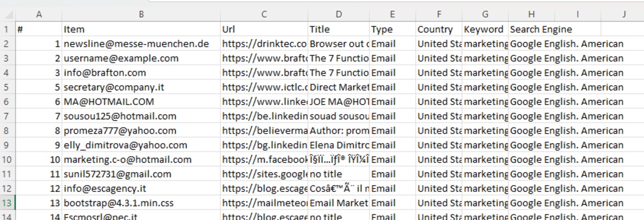Select cell sousou125@hotmail.com
Screen dimensions: 644x220
tap(141, 116)
